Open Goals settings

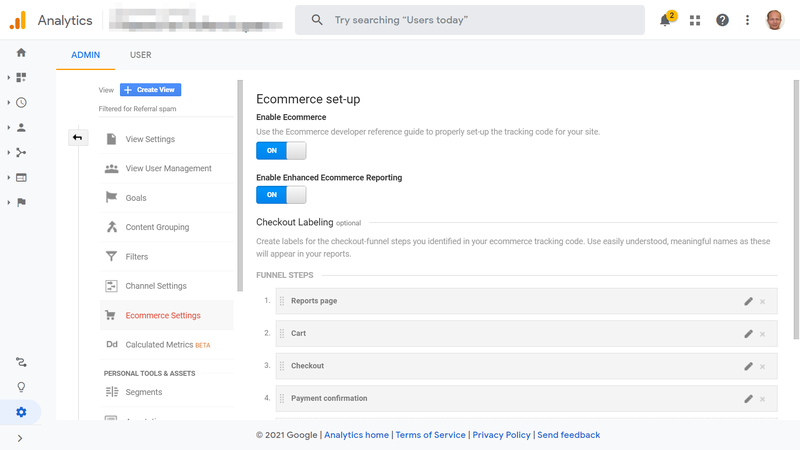coord(166,198)
